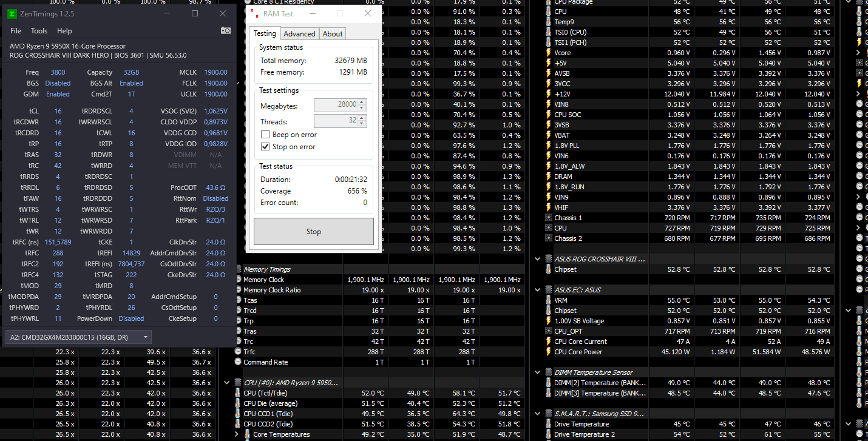
Task: Collapse the S.M.A.R.T. Samsung SSD section
Action: pyautogui.click(x=537, y=414)
